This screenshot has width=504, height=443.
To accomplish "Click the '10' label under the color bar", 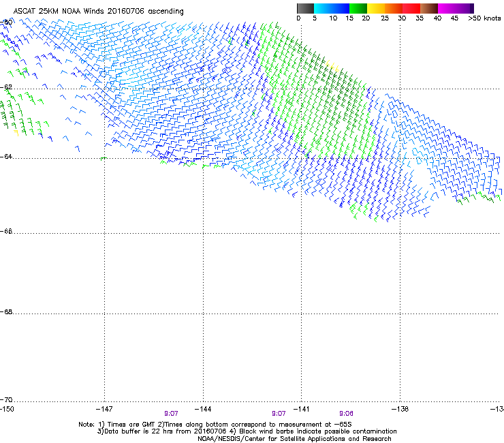I will [333, 18].
